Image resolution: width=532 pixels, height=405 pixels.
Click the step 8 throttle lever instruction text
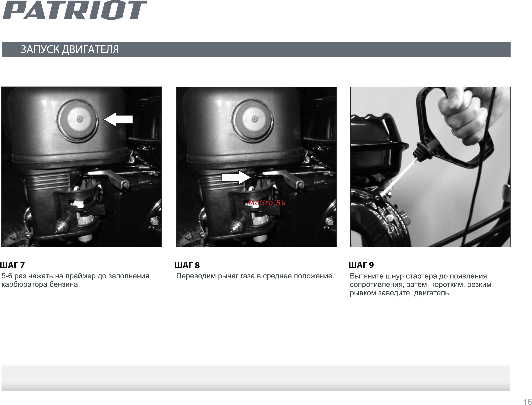click(255, 276)
